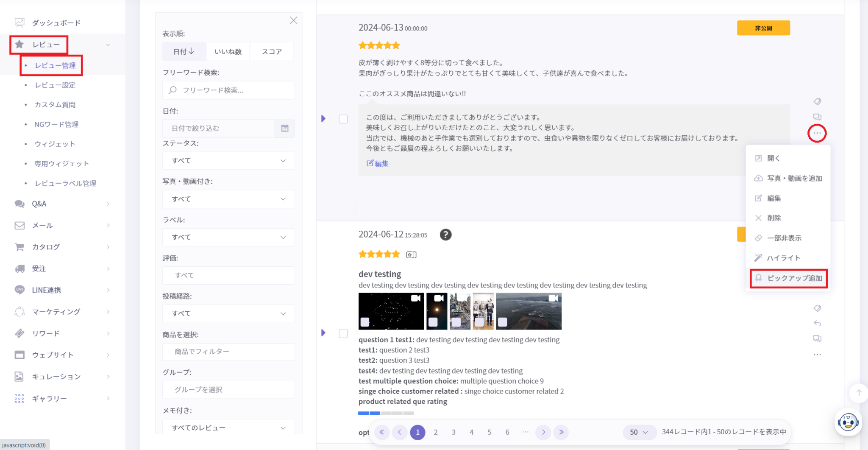Click the five-star rating on the 2024-06-12 review
The width and height of the screenshot is (868, 450).
[x=379, y=254]
